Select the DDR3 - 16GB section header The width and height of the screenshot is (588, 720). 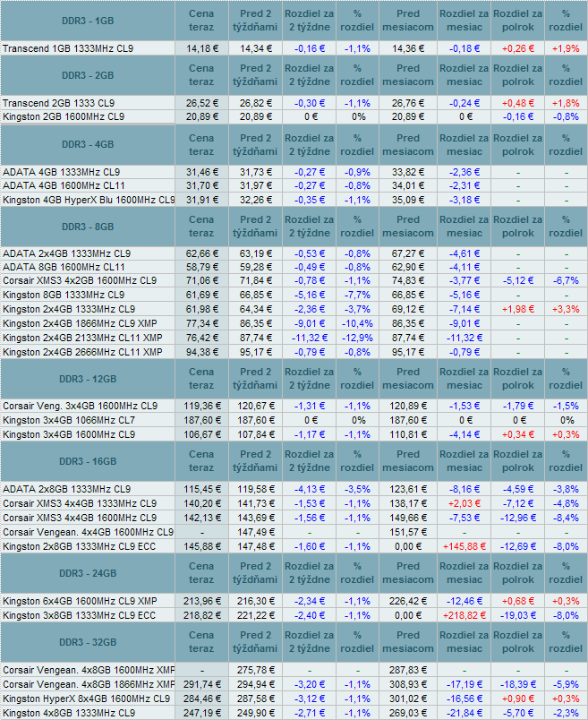pyautogui.click(x=88, y=461)
